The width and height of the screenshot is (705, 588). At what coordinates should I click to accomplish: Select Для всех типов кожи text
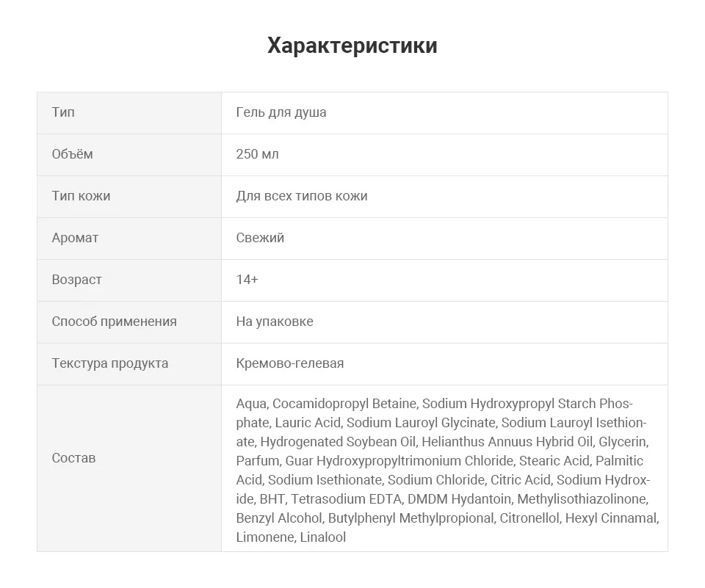[302, 196]
